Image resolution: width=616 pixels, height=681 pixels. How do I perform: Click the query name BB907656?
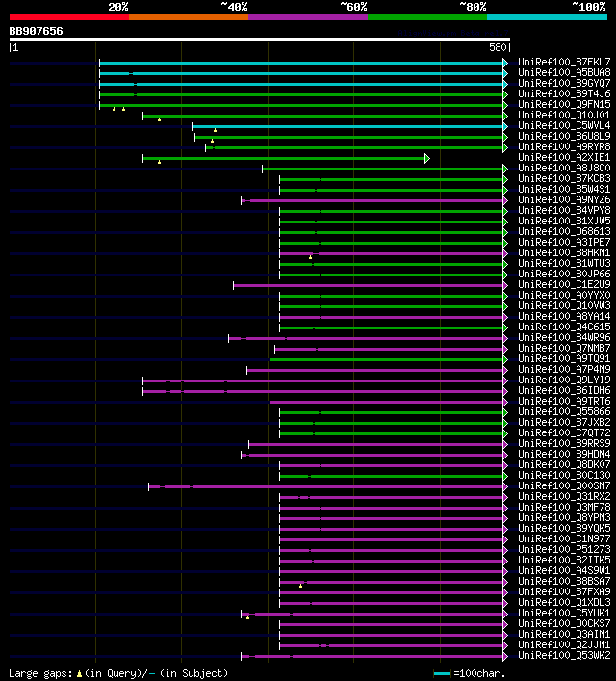(x=36, y=31)
